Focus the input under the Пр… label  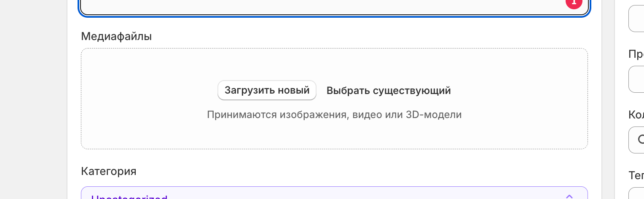637,79
